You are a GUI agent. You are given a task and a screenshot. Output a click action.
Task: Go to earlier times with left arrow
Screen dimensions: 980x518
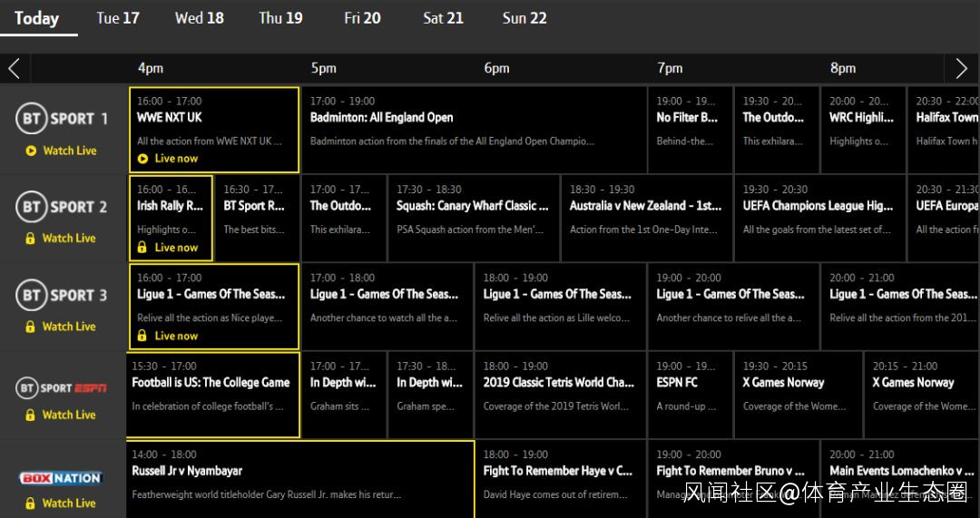point(15,68)
